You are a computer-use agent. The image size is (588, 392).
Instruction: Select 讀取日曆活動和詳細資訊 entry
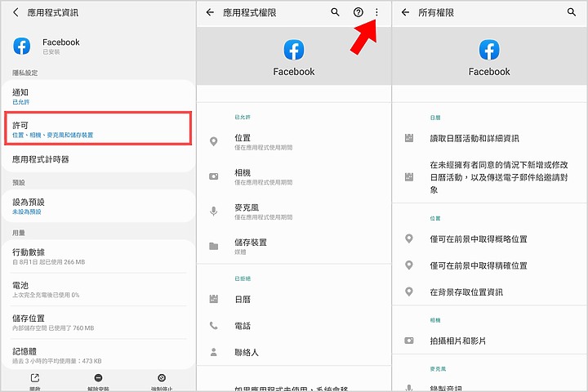pos(489,138)
